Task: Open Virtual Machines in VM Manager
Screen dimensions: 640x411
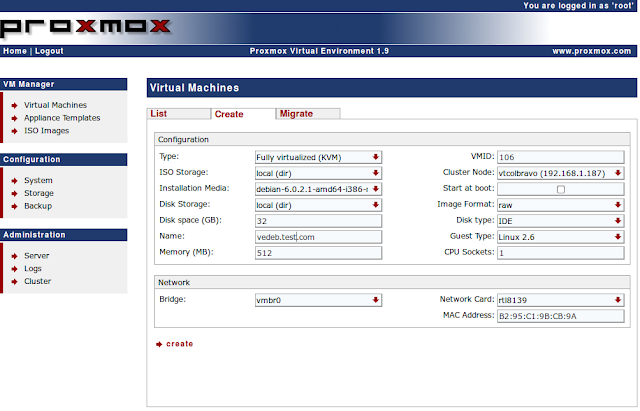Action: pyautogui.click(x=56, y=105)
